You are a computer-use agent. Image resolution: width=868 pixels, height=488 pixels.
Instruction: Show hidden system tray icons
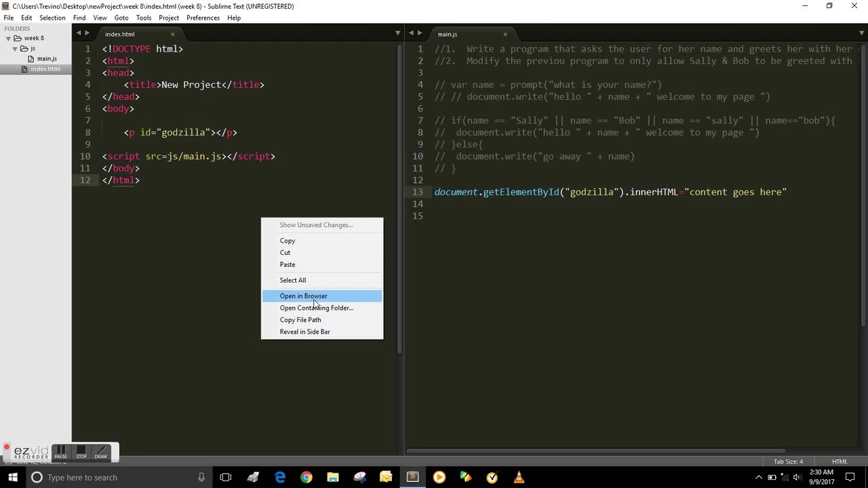(759, 478)
